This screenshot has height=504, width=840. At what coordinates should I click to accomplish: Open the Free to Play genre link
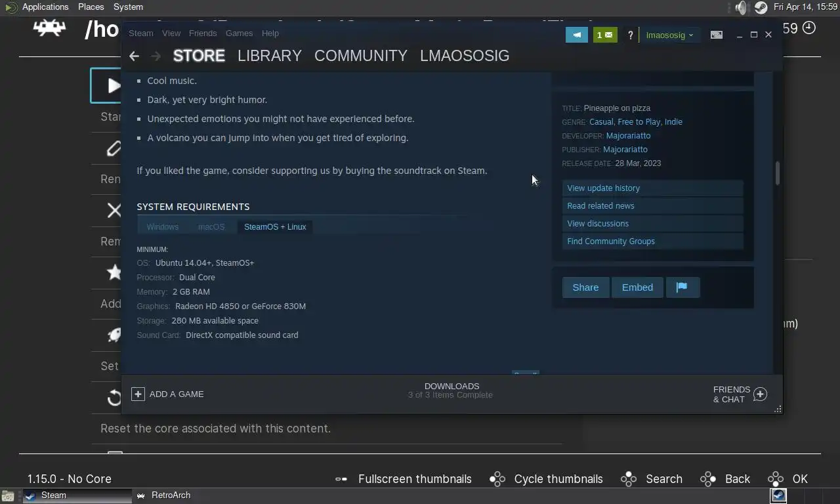point(639,122)
